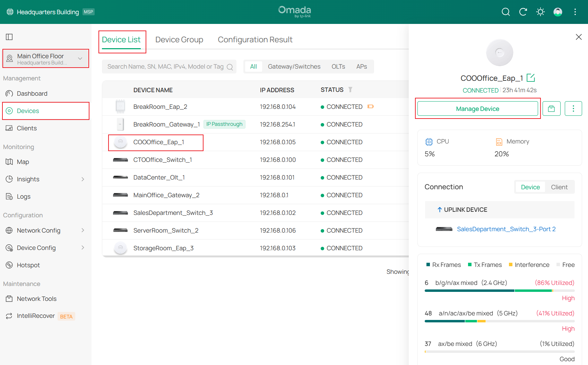The height and width of the screenshot is (365, 588).
Task: Open SalesDepartment_Switch_3-Port 2 uplink link
Action: pos(506,229)
